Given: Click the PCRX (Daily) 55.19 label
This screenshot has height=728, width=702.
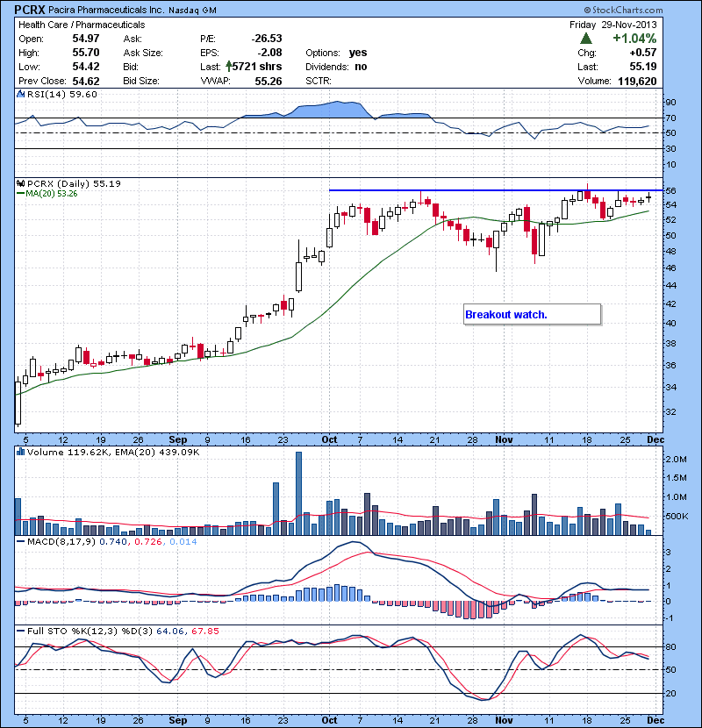Looking at the screenshot, I should 74,184.
